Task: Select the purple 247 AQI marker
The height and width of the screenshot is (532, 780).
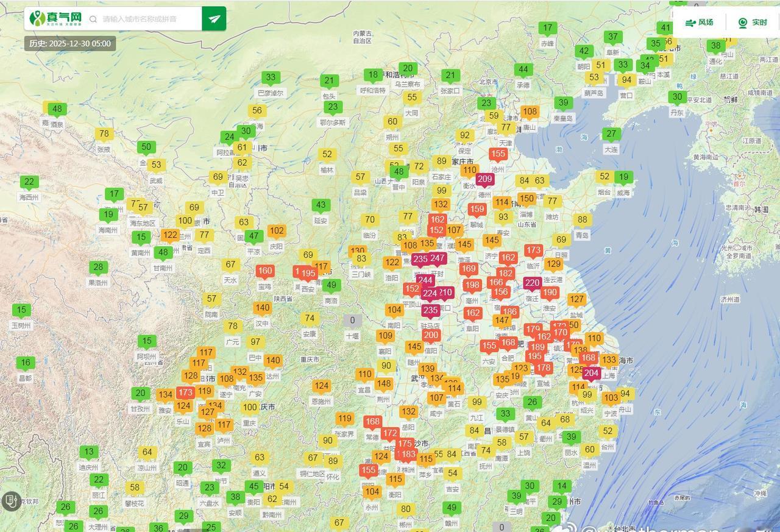Action: (x=437, y=258)
